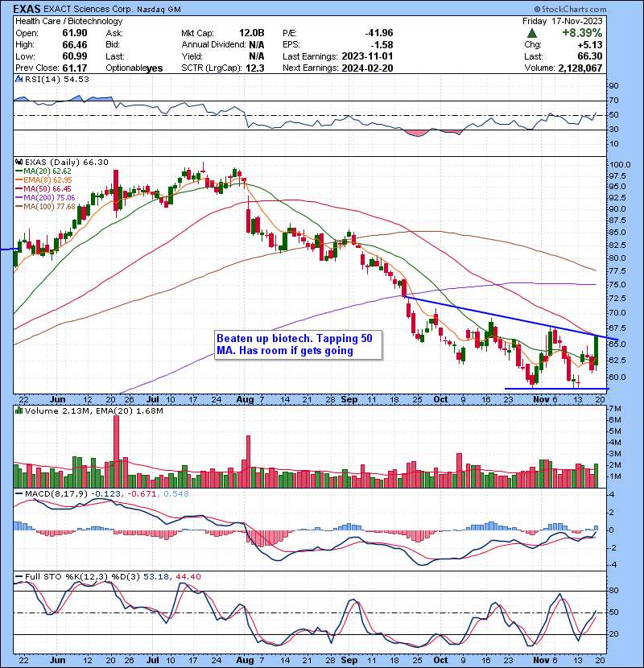Click the volume bars icon beside Volume label

point(19,410)
